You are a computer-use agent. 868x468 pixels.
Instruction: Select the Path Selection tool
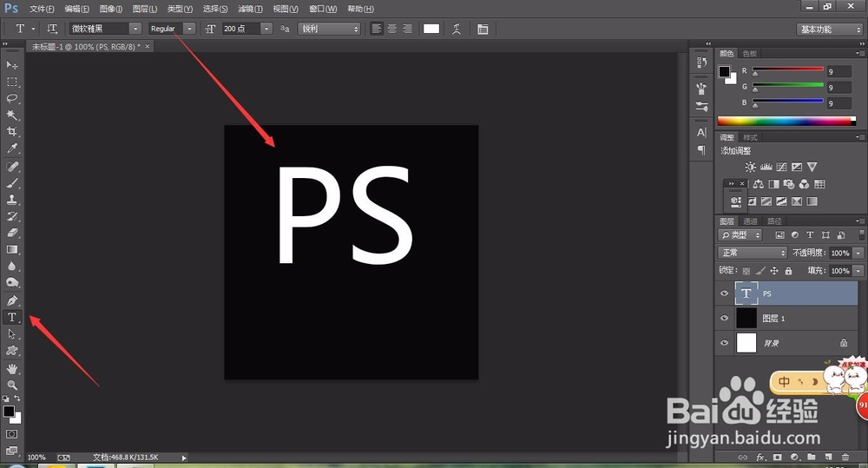(11, 334)
